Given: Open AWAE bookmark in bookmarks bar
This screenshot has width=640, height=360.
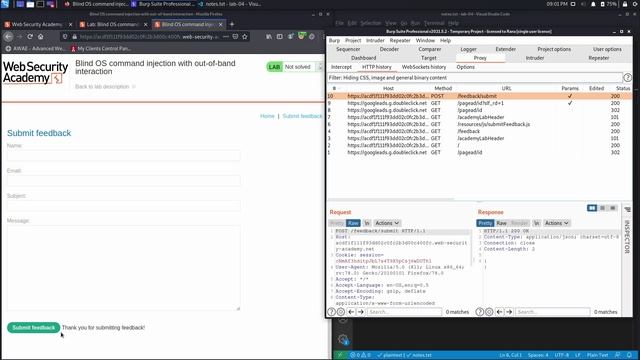Looking at the screenshot, I should [35, 49].
